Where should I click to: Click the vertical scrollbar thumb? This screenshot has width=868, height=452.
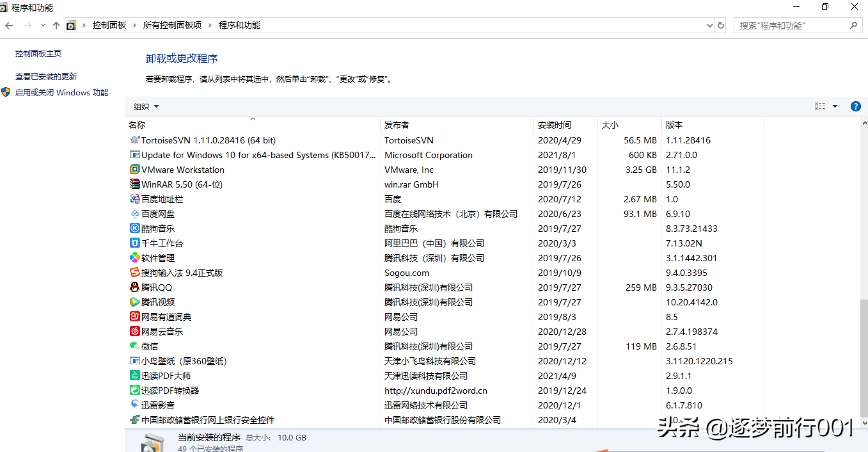864,357
